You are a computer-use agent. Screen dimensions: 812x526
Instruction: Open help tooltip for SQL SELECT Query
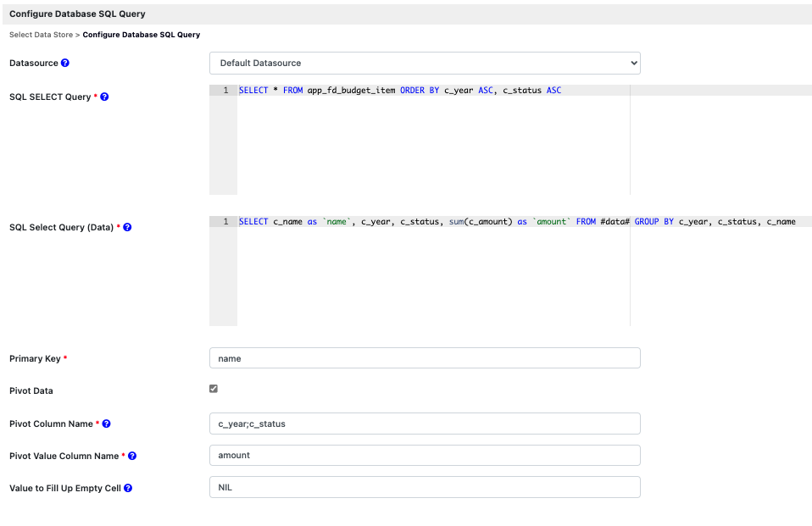point(104,97)
